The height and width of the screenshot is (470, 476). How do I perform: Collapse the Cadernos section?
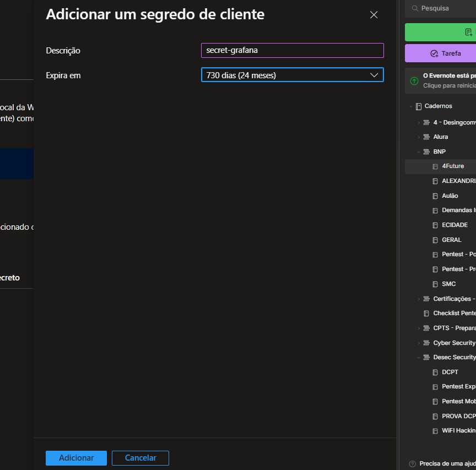(x=411, y=106)
